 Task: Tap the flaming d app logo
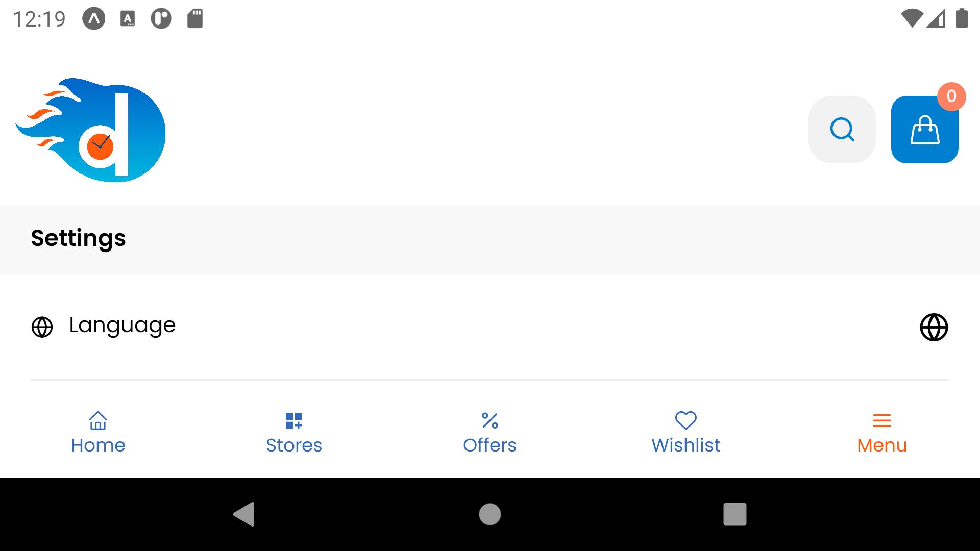90,130
